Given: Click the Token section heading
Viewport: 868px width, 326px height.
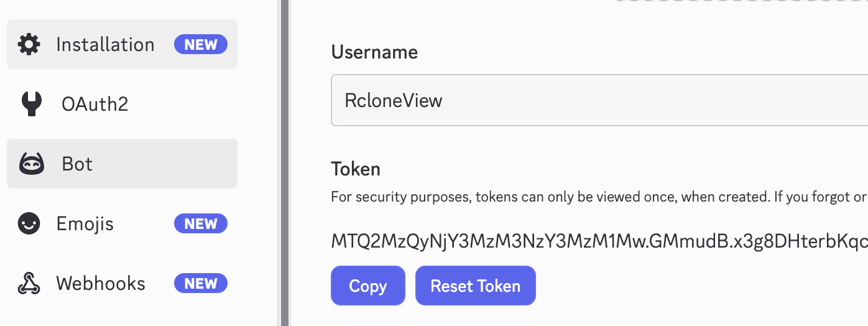Looking at the screenshot, I should coord(356,169).
